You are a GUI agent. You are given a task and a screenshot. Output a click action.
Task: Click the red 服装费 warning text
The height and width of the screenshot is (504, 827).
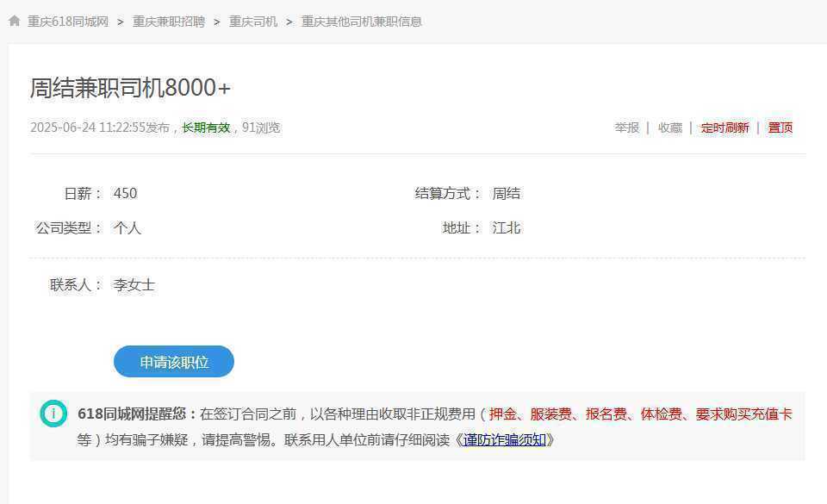click(551, 414)
